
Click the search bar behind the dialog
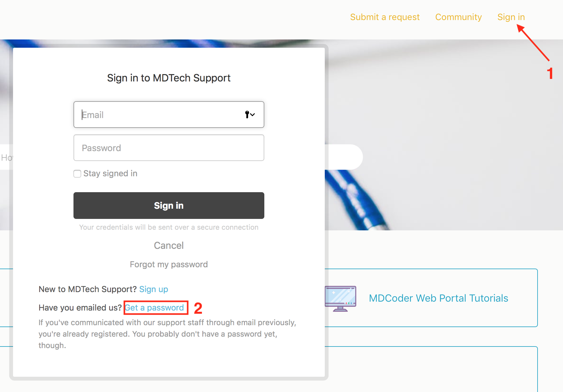(x=344, y=157)
